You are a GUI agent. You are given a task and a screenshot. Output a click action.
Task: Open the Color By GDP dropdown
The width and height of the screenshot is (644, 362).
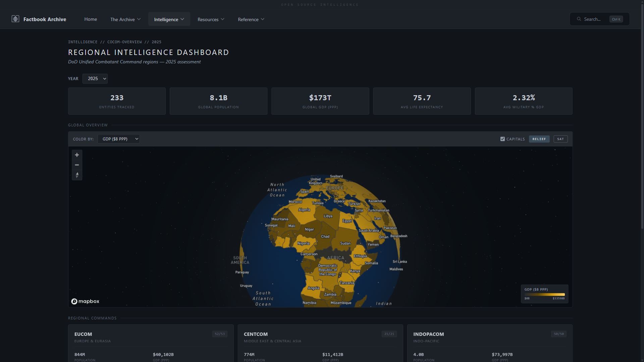pos(119,139)
